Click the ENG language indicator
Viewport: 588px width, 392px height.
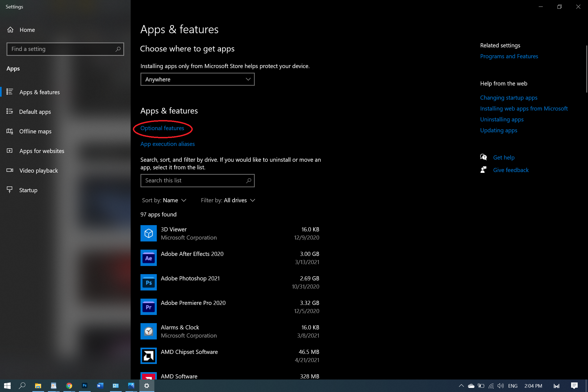coord(513,386)
